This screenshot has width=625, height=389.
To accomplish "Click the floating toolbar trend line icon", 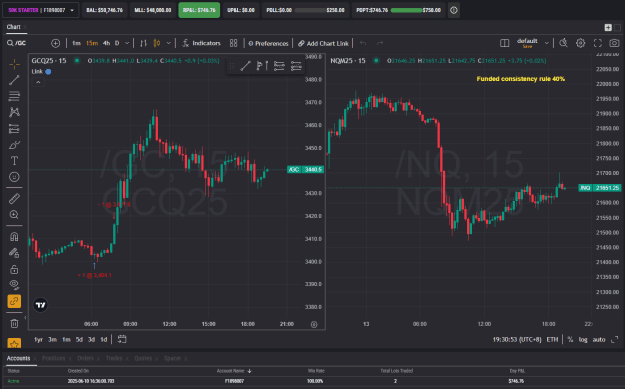I will [246, 66].
